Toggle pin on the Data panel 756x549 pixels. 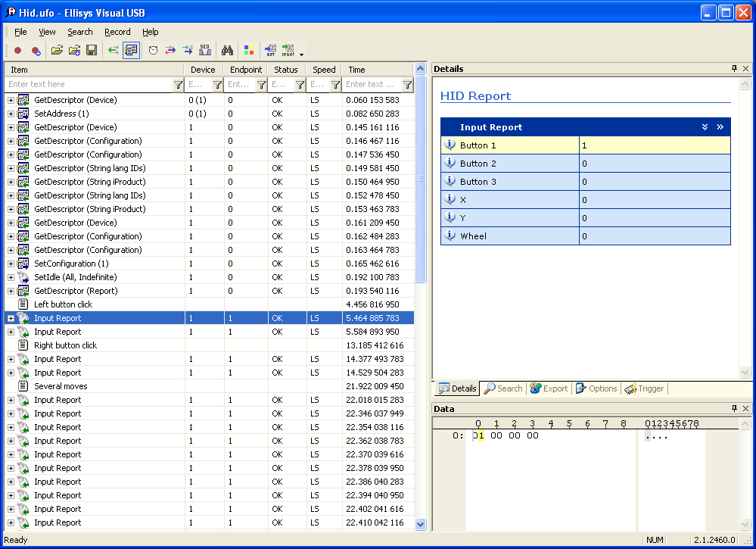pyautogui.click(x=734, y=409)
